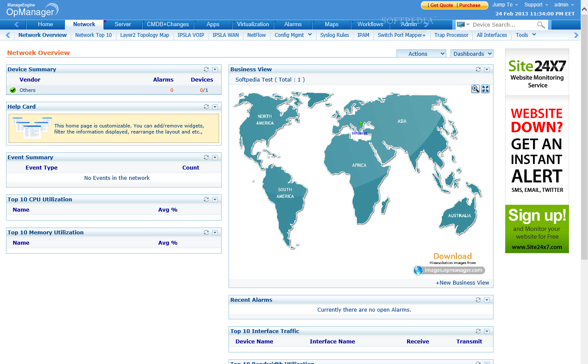The image size is (588, 364).
Task: Refresh the Recent Alarms widget
Action: coord(478,300)
